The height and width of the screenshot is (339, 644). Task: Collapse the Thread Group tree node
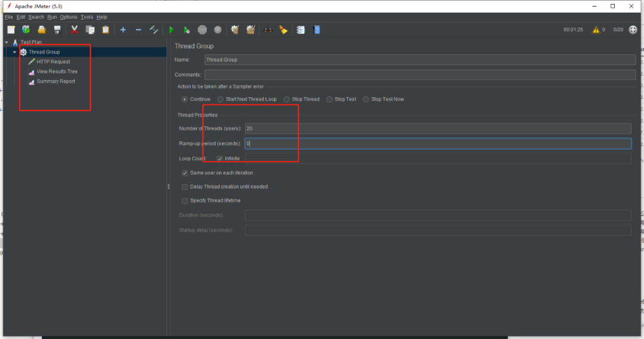[x=15, y=52]
